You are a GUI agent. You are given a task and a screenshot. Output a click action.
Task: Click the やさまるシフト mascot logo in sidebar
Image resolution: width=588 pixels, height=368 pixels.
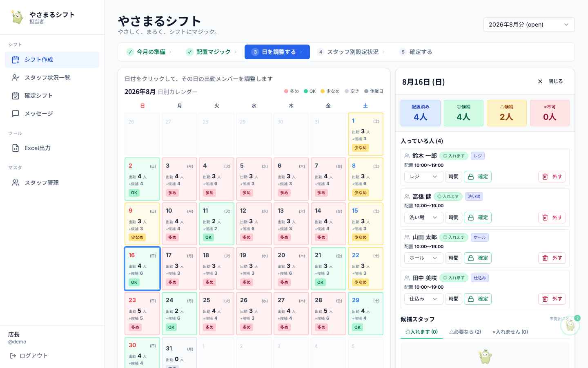pos(17,17)
